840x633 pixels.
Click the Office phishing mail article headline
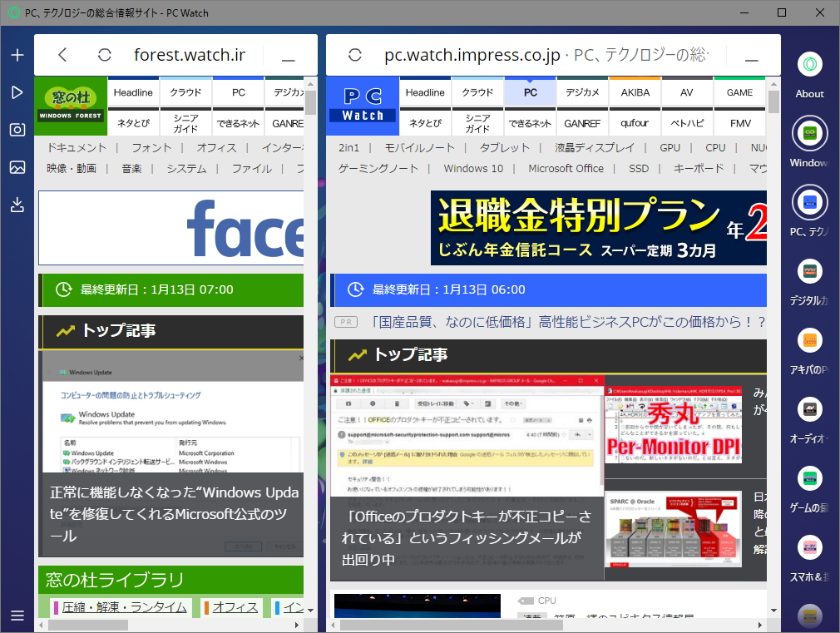coord(466,539)
